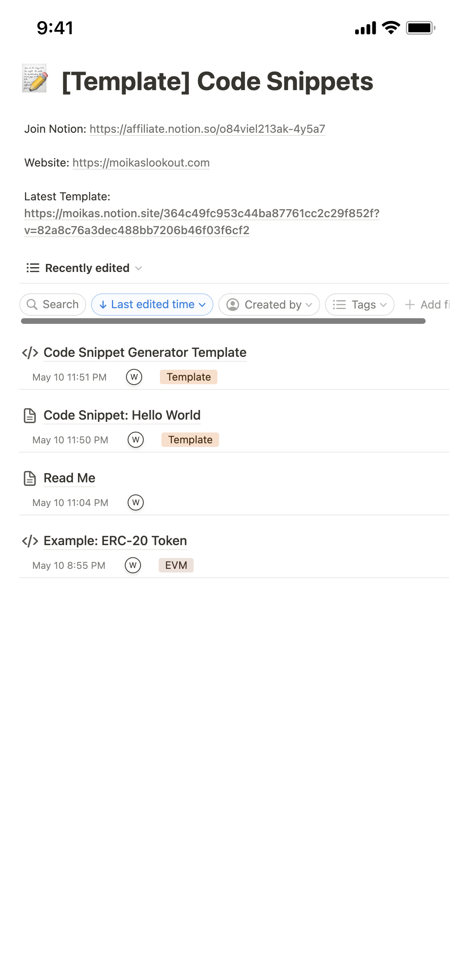Open the Latest Template notion.site link
Viewport: 453px width, 980px height.
click(201, 214)
